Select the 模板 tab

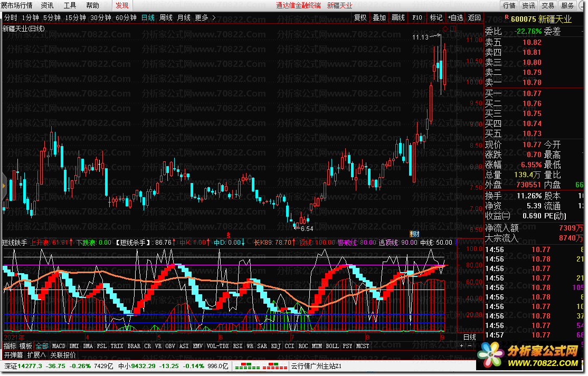25,346
